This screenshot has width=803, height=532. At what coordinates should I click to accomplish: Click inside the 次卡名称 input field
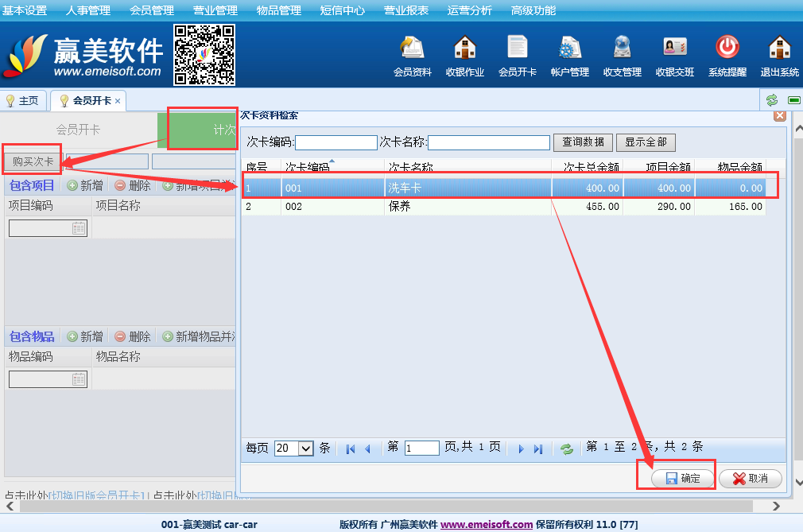click(x=488, y=142)
